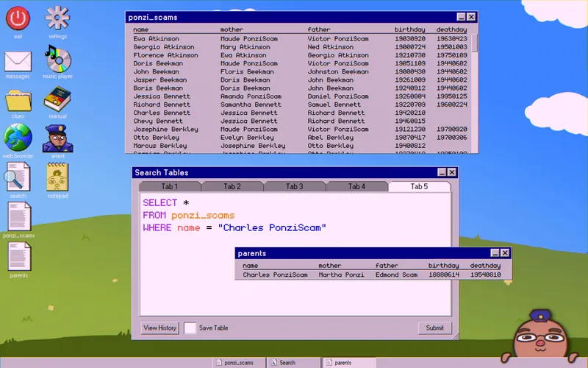Switch to Tab 1 in Search Tables
The image size is (588, 368).
coord(170,186)
